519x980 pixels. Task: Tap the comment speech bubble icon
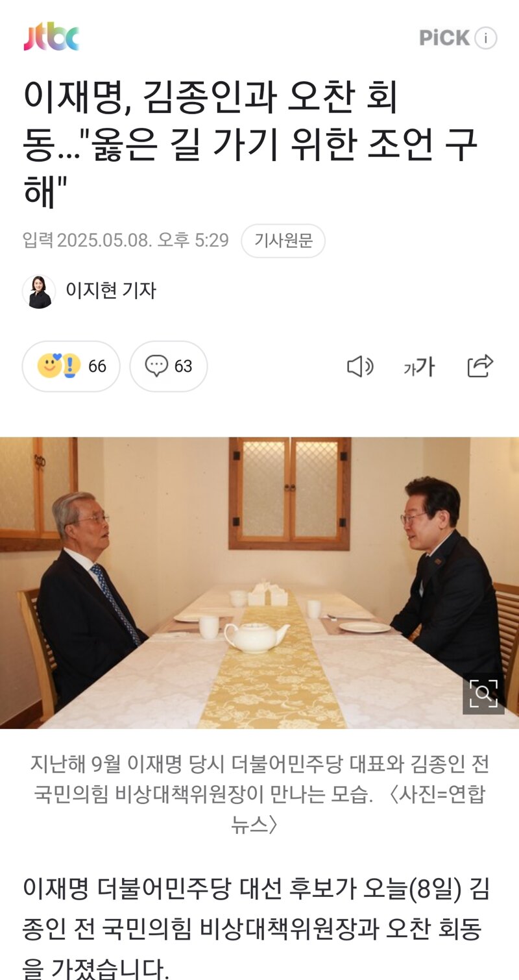(156, 366)
